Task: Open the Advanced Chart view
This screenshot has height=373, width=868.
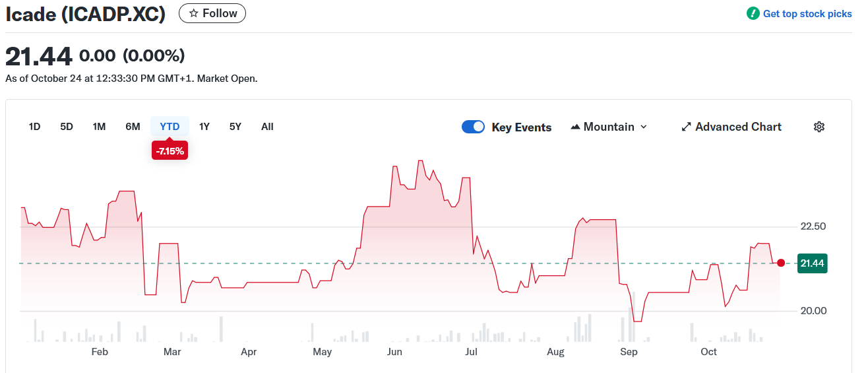Action: [x=731, y=127]
